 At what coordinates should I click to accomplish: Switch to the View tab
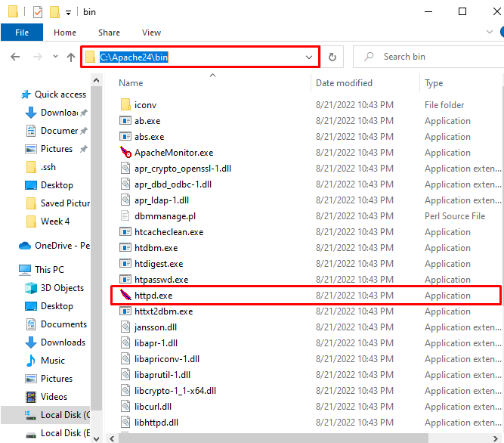(151, 33)
